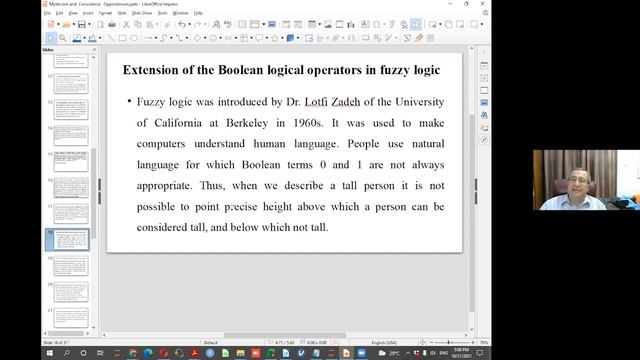
Task: Insert a text box
Action: click(365, 24)
